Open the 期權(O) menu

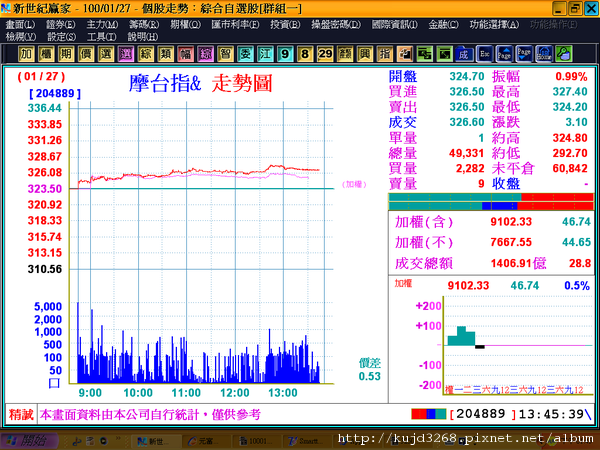pyautogui.click(x=186, y=25)
